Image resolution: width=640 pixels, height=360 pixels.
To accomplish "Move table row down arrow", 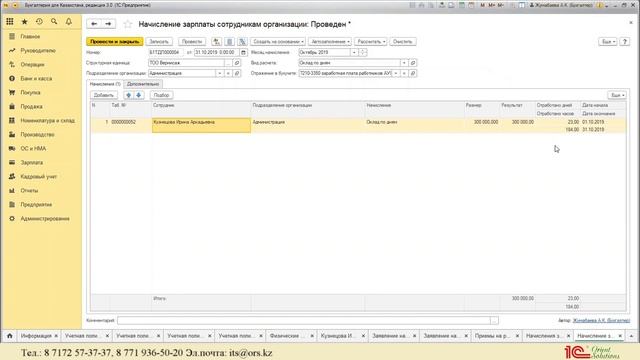I will [x=139, y=95].
